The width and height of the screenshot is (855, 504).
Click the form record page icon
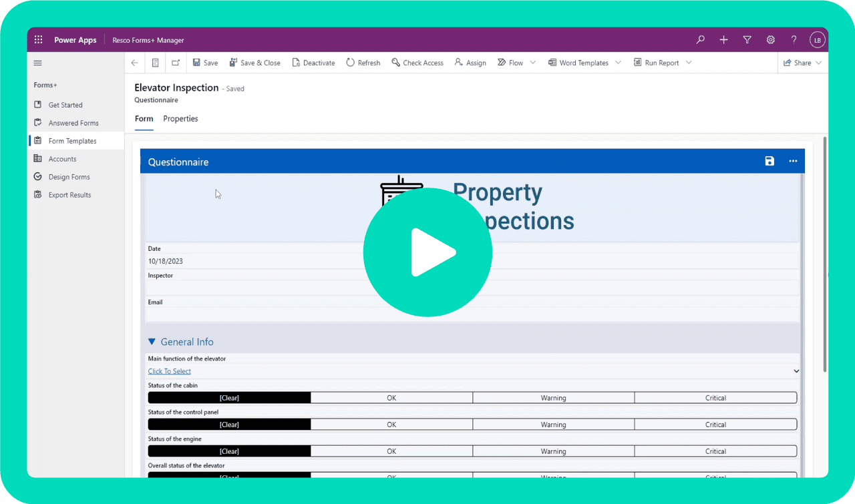155,63
